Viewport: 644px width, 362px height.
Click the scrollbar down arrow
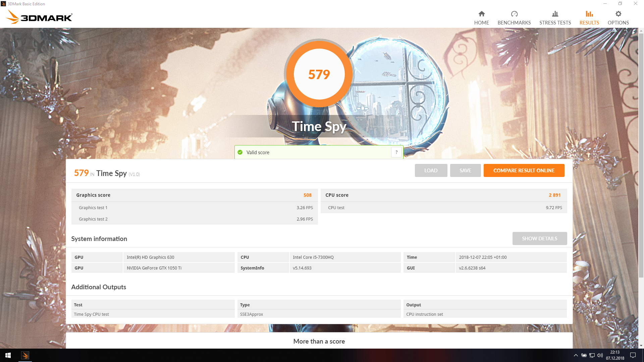641,346
